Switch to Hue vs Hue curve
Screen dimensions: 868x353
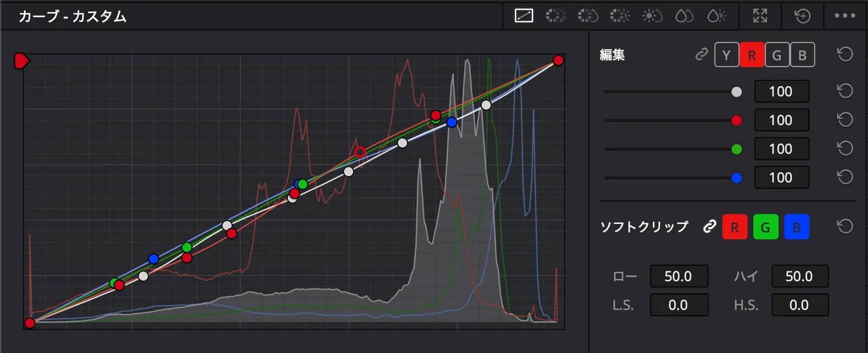coord(555,16)
